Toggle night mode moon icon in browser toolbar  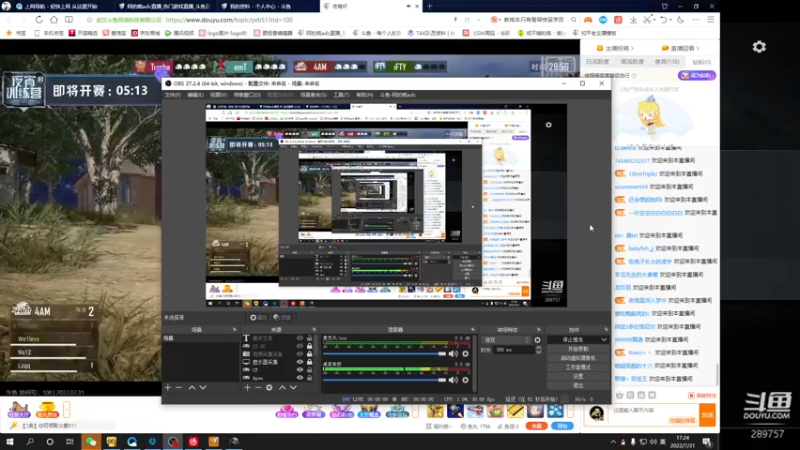point(681,20)
